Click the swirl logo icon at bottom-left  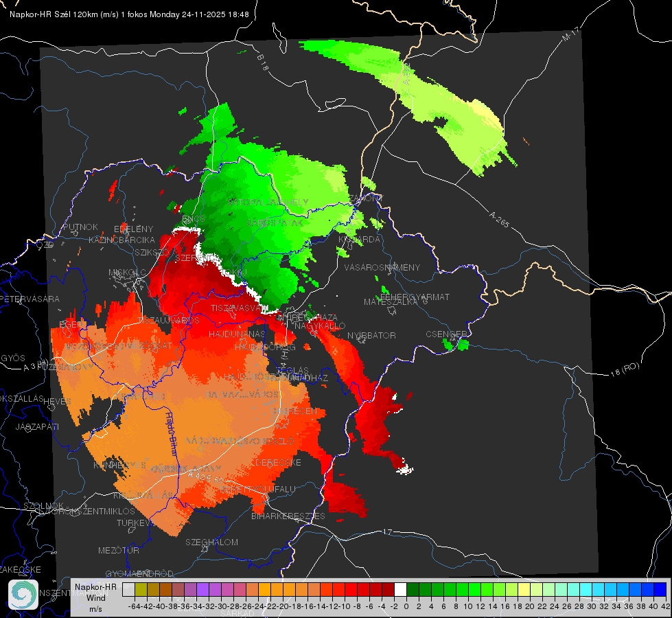pyautogui.click(x=23, y=595)
